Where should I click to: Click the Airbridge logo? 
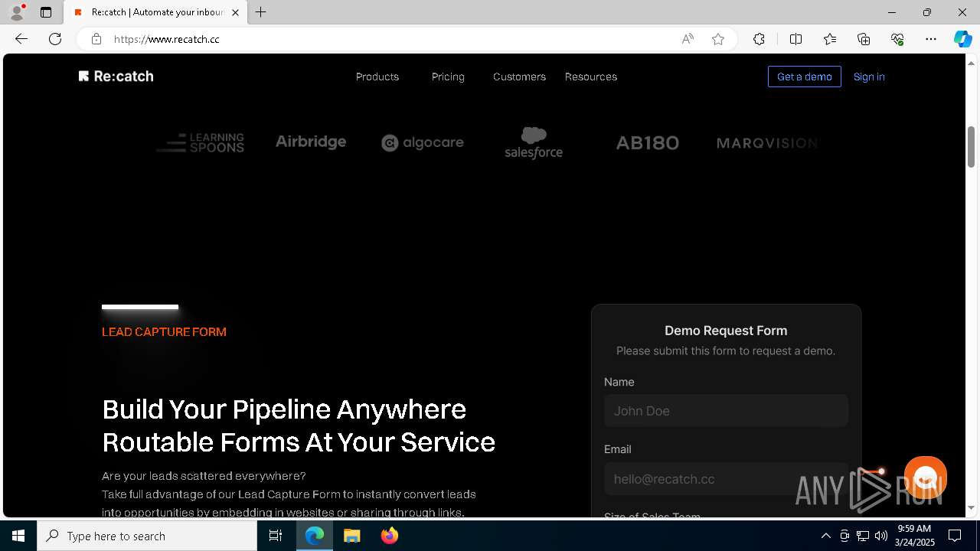tap(311, 142)
